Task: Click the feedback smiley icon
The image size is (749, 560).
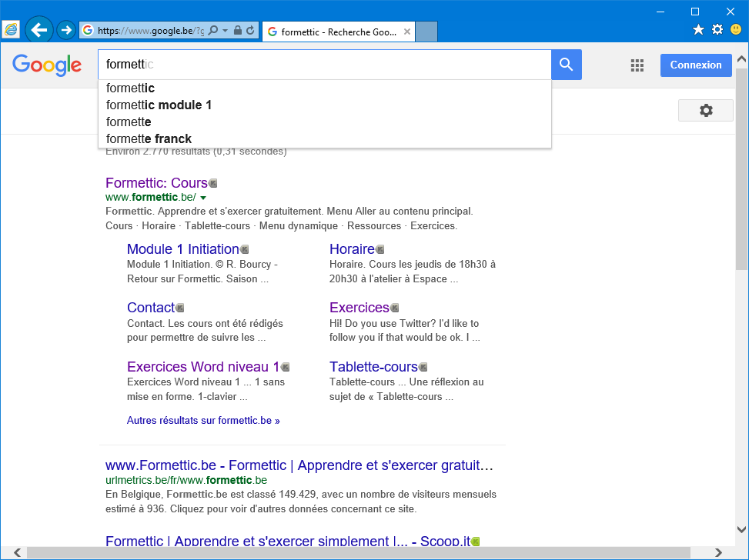Action: pos(736,29)
